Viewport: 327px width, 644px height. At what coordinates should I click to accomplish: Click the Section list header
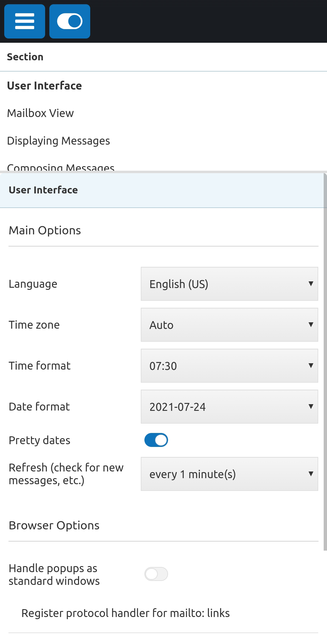tap(25, 56)
